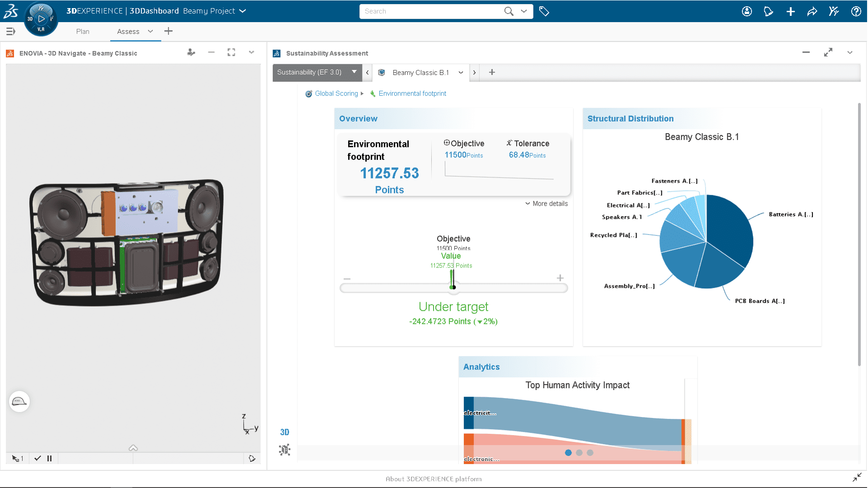Image resolution: width=868 pixels, height=488 pixels.
Task: Click the collaborate/share icon in top bar
Action: [x=812, y=11]
